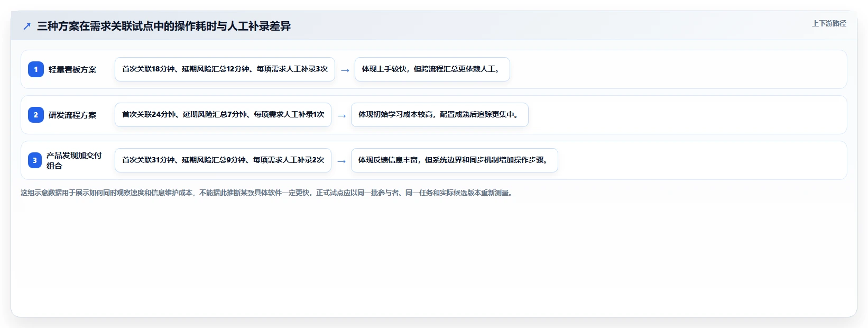Click the footnote starting 这组示意数据用于展示

point(267,193)
